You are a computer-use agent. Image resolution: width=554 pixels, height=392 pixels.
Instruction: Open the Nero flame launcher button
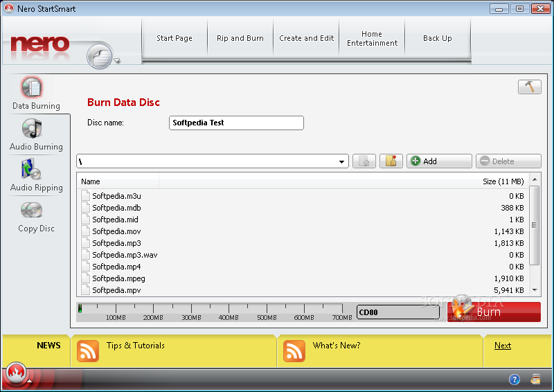(x=15, y=373)
